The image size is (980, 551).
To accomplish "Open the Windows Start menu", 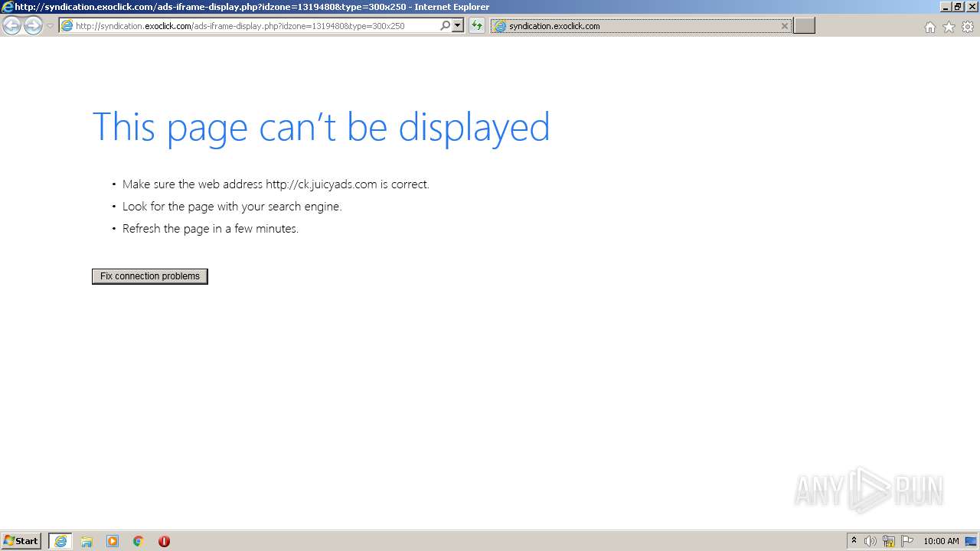I will click(21, 541).
